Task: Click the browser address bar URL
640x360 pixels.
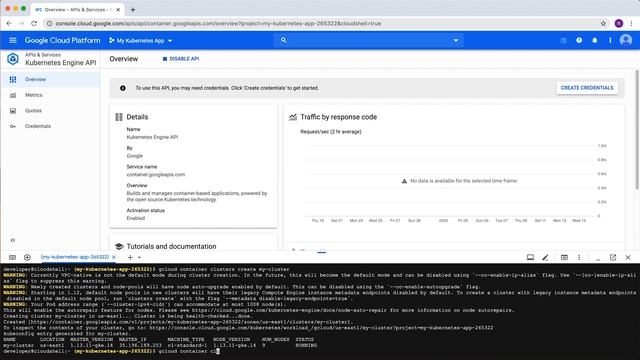Action: (218, 24)
